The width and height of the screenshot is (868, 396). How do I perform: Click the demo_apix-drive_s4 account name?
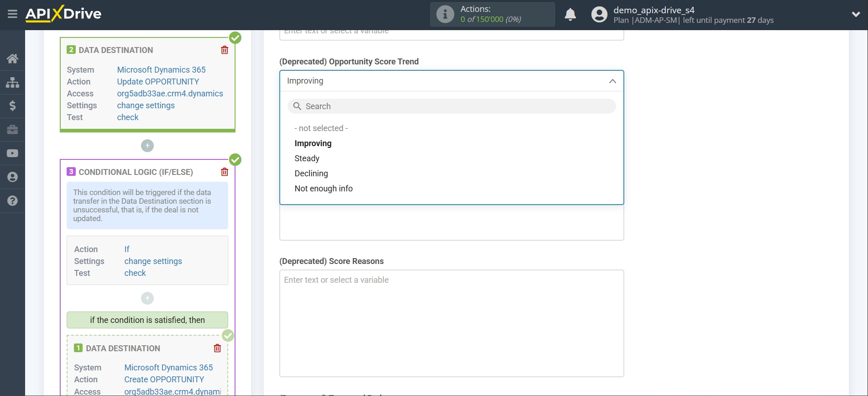654,10
